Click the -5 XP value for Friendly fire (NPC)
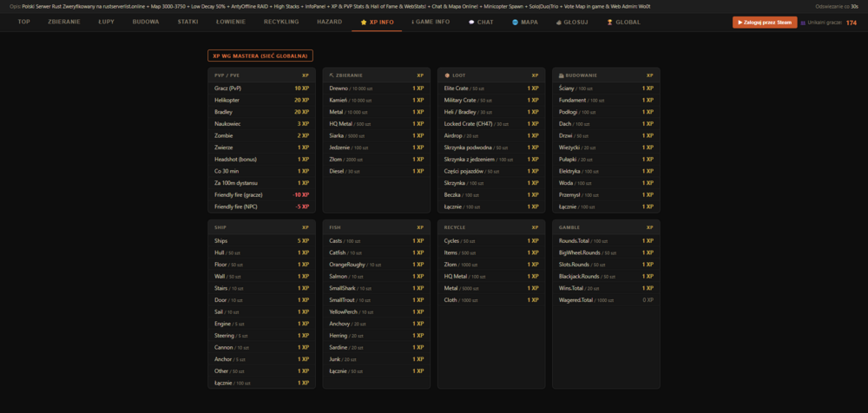 [302, 206]
